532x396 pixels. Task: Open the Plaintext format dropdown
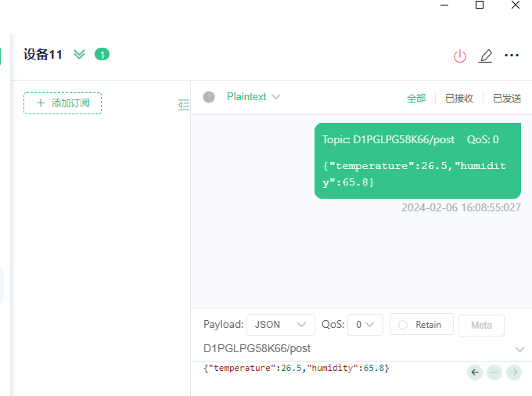tap(253, 97)
